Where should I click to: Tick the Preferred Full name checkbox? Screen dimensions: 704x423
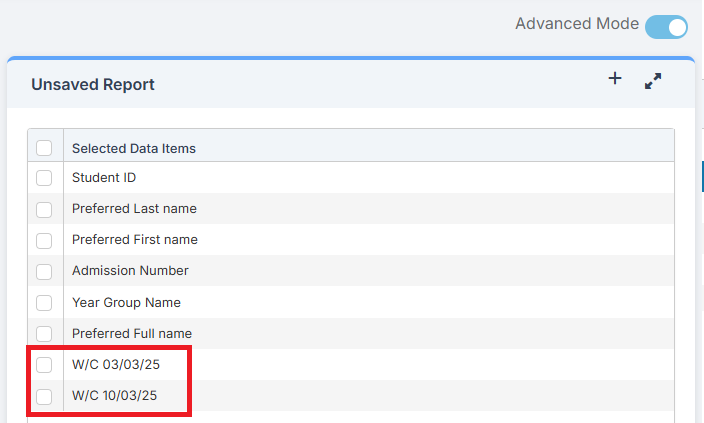44,333
